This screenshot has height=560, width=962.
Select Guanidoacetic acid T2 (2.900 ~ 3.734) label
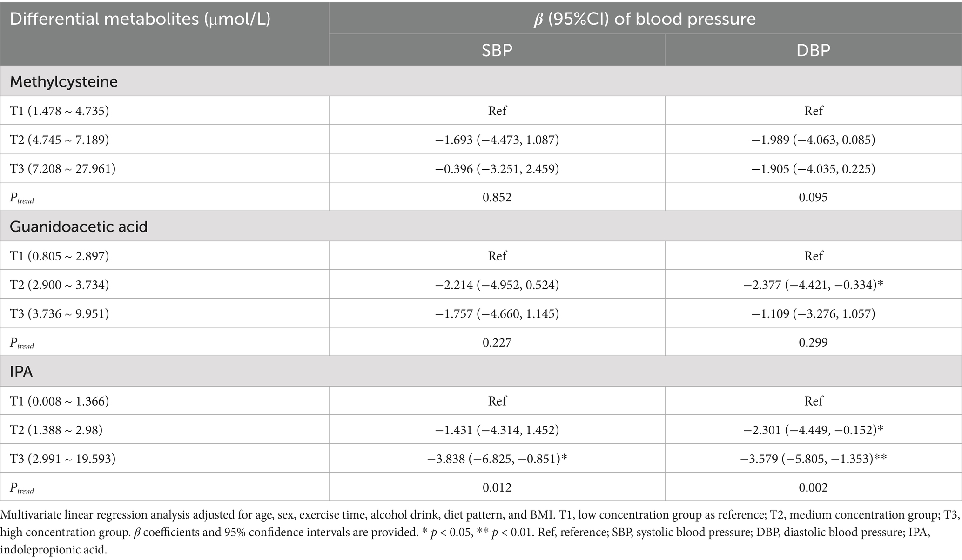click(60, 285)
